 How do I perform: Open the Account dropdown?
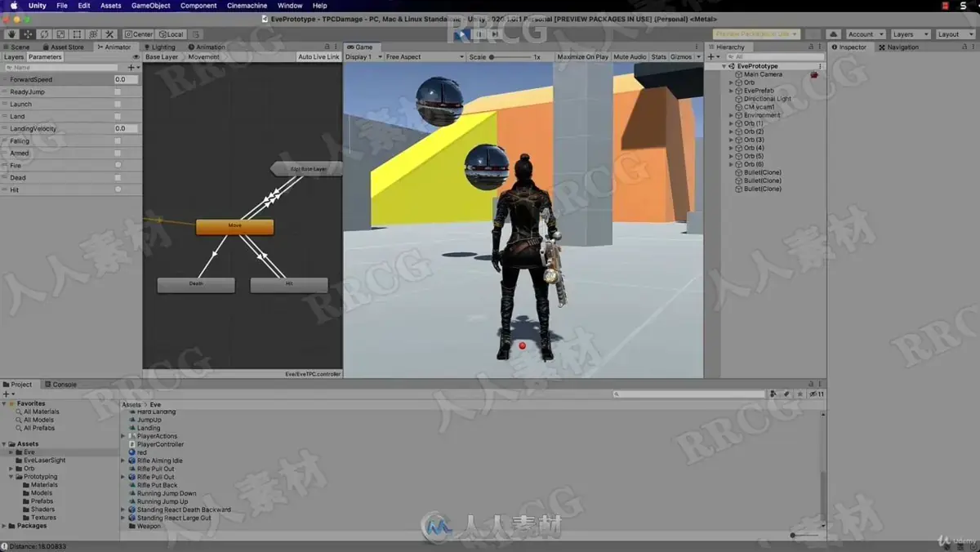[x=866, y=34]
